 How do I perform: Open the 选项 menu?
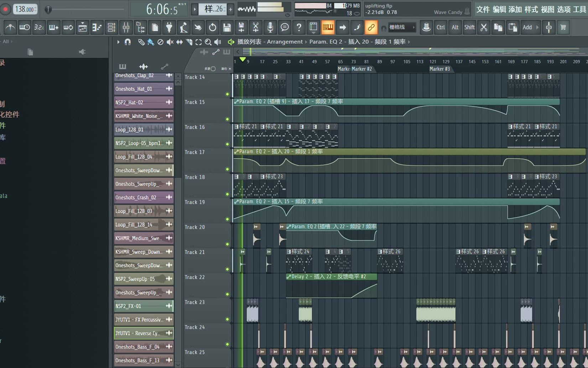[x=564, y=10]
